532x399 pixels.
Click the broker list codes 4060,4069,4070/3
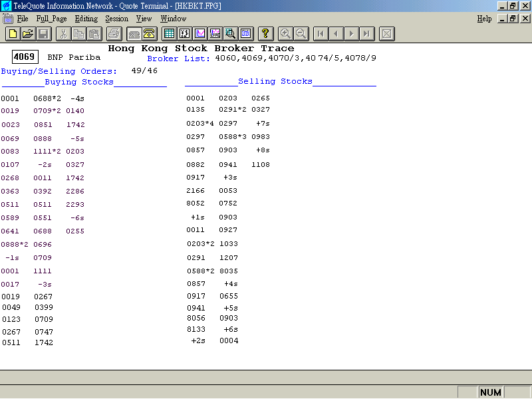[258, 58]
